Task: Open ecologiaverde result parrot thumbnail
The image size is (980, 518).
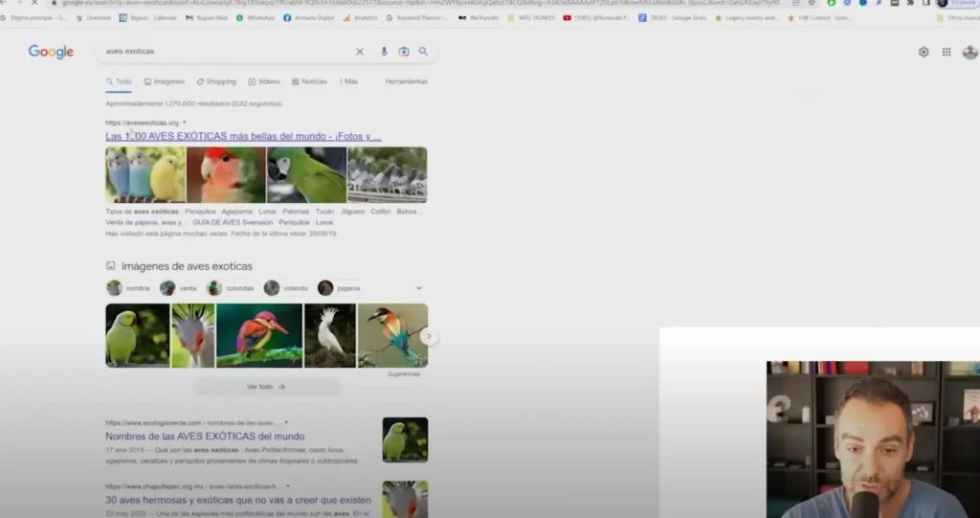Action: click(x=405, y=439)
